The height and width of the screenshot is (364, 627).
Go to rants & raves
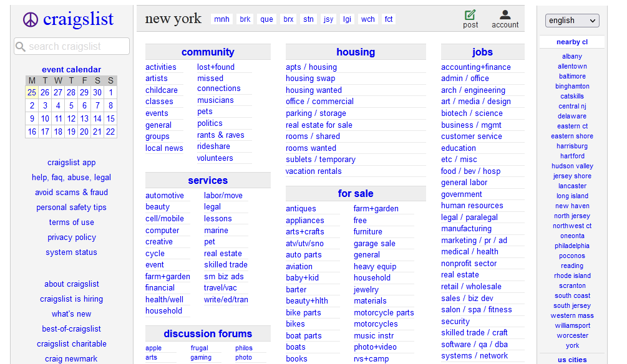pos(221,135)
